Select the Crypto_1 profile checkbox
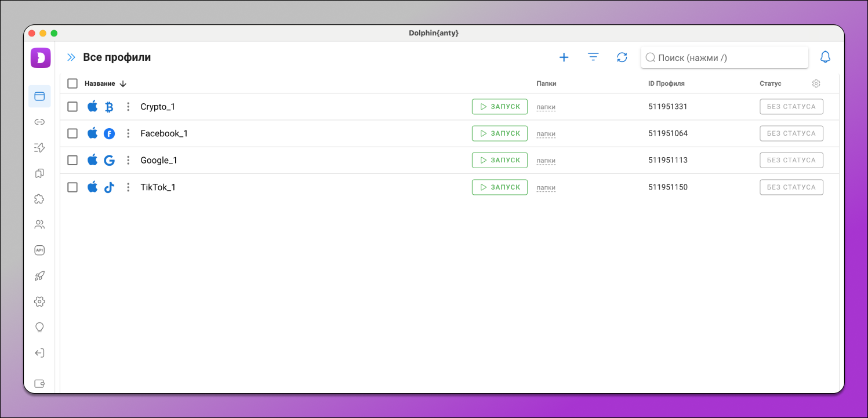Image resolution: width=868 pixels, height=418 pixels. (72, 107)
